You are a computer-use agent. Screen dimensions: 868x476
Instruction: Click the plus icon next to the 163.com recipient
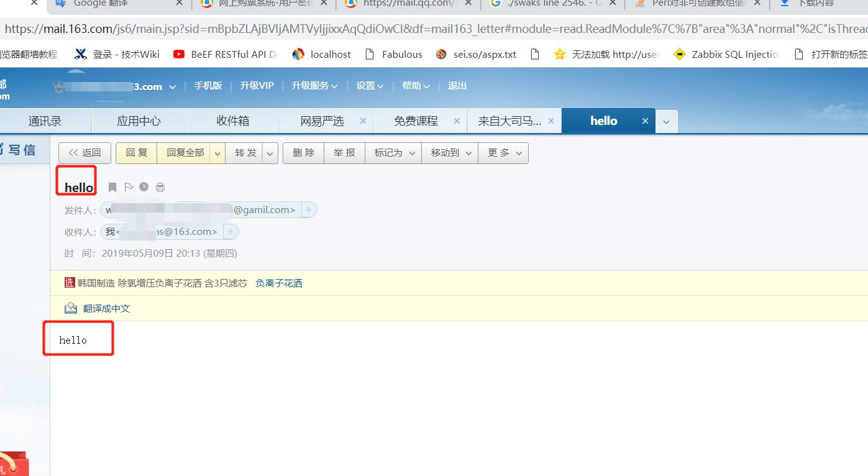click(230, 232)
